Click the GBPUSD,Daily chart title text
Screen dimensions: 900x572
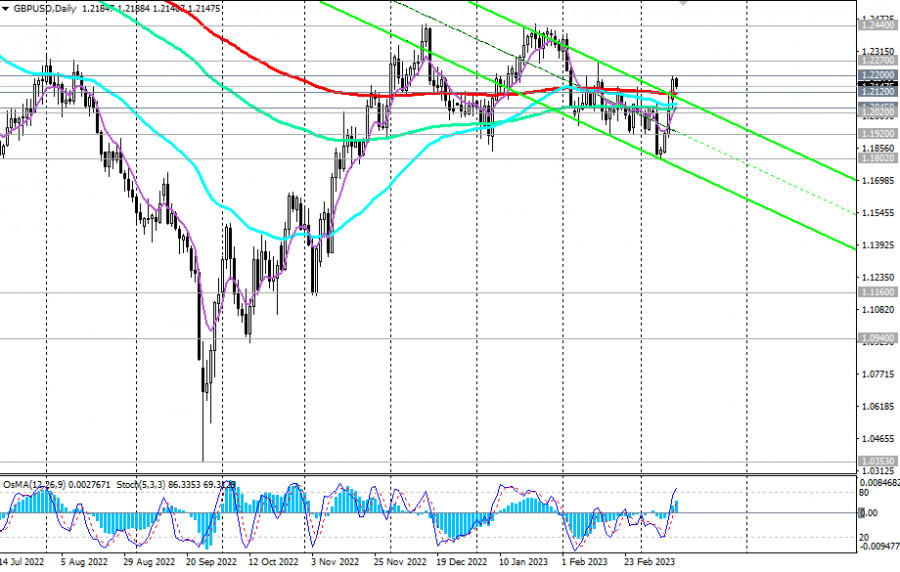click(42, 7)
